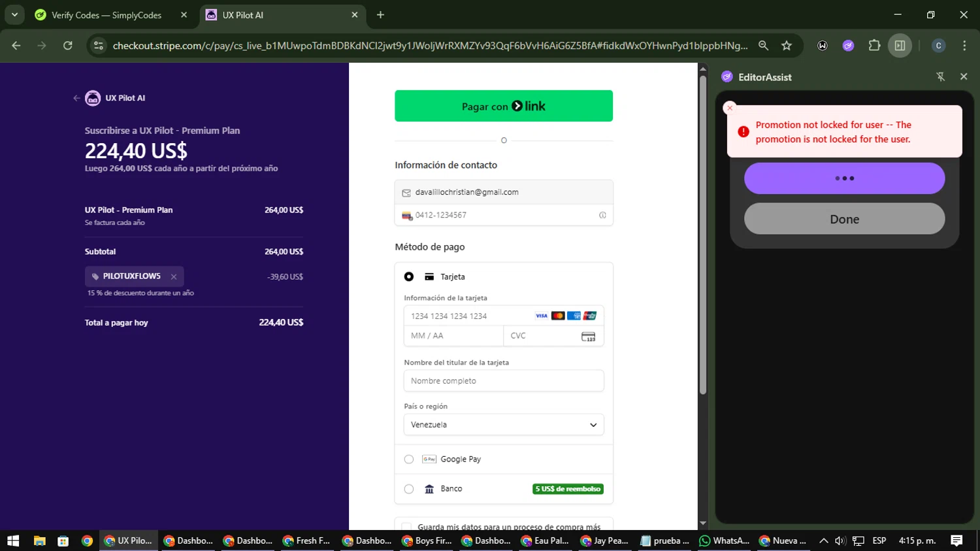Image resolution: width=980 pixels, height=551 pixels.
Task: Click the CVC card helper icon
Action: pos(588,337)
